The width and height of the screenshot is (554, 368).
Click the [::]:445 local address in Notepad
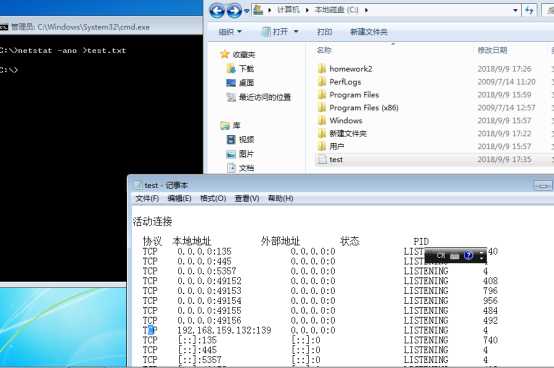(x=198, y=350)
